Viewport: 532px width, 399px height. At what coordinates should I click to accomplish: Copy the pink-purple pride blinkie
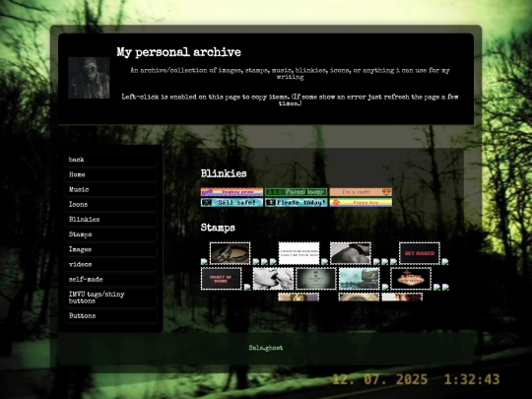point(232,192)
